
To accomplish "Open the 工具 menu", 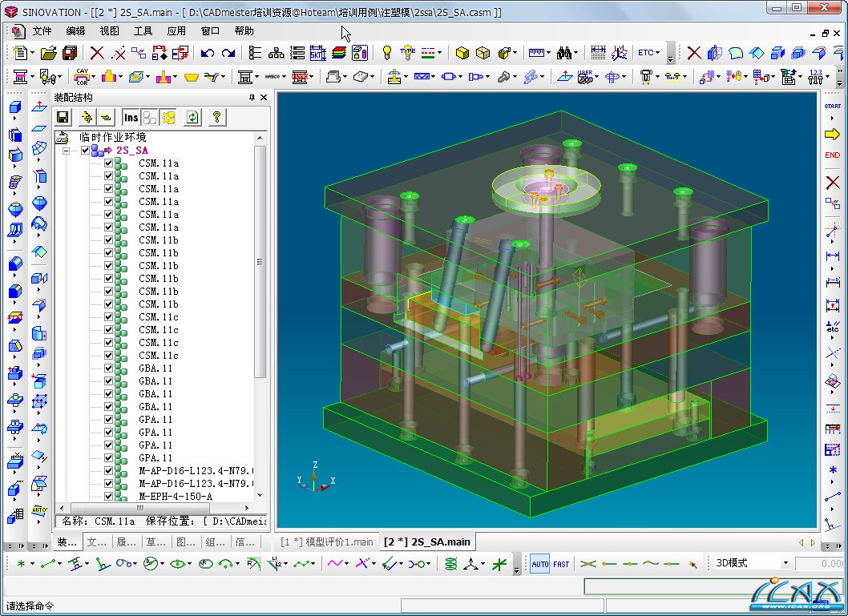I will click(x=143, y=31).
